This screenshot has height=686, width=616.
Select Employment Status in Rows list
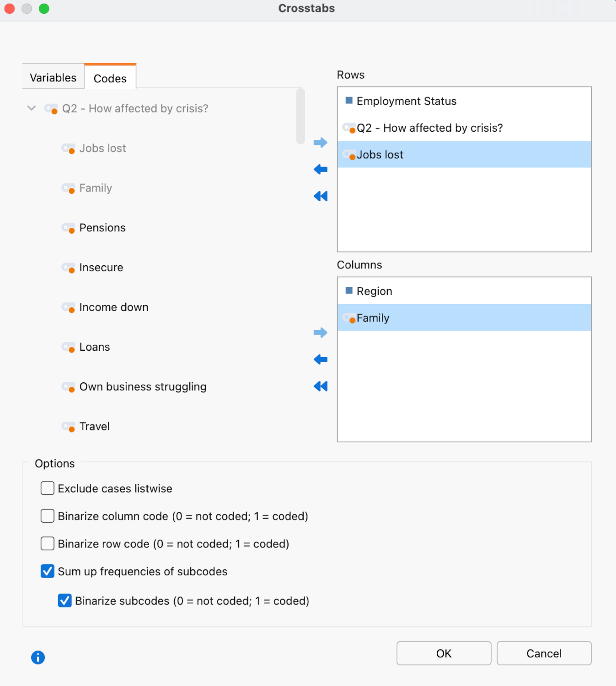click(x=406, y=101)
